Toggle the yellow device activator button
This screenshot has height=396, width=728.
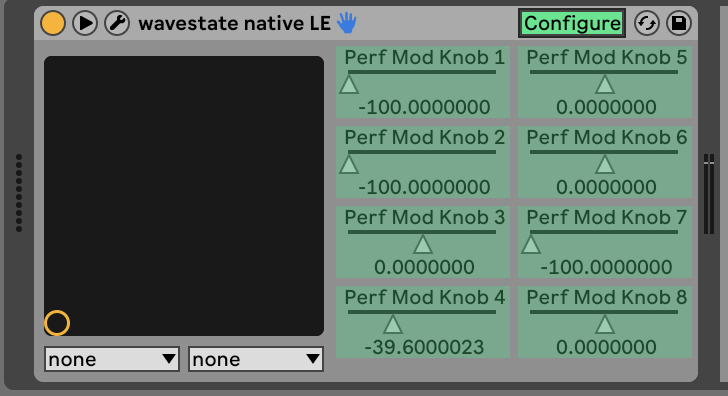pyautogui.click(x=52, y=23)
